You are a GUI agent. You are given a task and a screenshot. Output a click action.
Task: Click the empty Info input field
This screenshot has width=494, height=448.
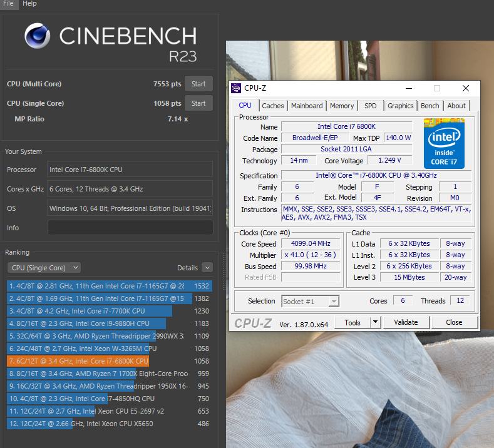click(130, 228)
